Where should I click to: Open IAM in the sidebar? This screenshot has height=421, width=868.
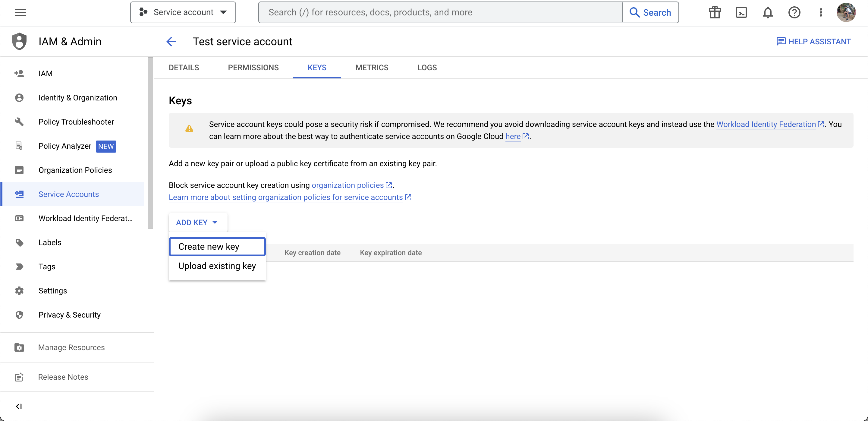[x=72, y=74]
